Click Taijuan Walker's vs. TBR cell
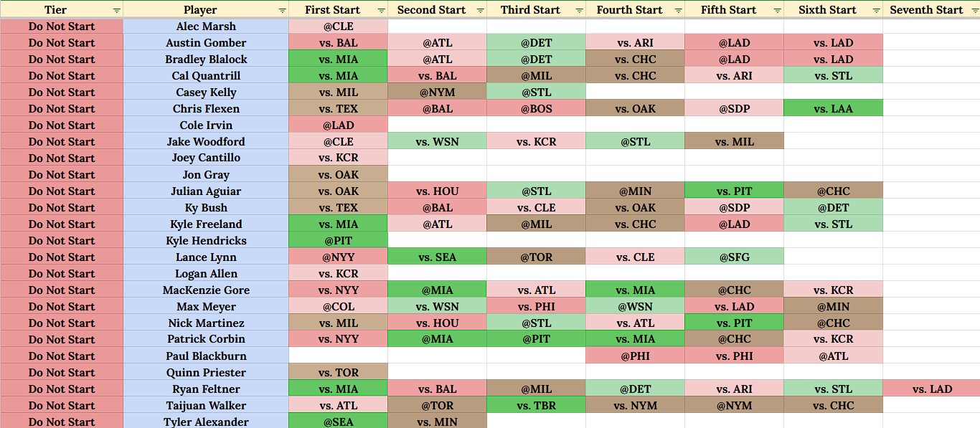This screenshot has width=980, height=428. 536,406
